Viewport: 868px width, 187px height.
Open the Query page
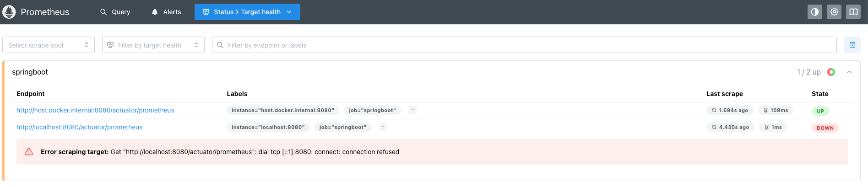(115, 12)
